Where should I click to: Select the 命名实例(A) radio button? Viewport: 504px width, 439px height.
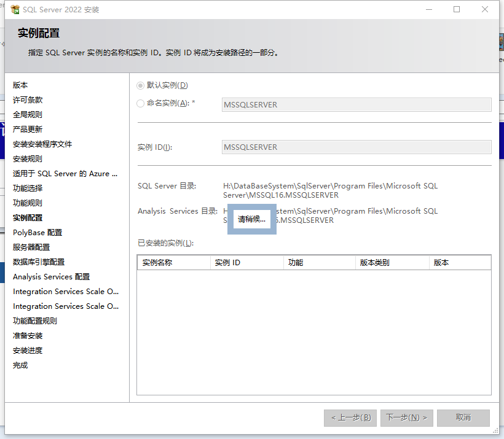pyautogui.click(x=140, y=103)
